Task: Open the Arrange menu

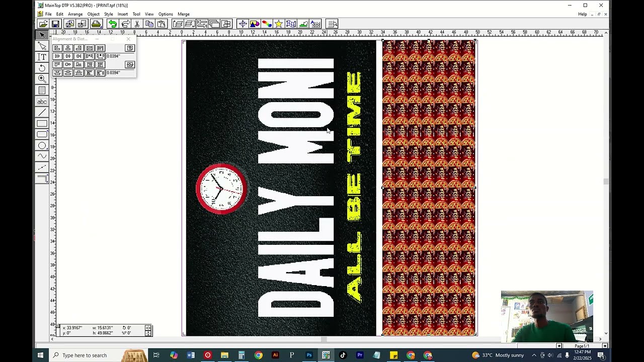Action: [x=75, y=14]
